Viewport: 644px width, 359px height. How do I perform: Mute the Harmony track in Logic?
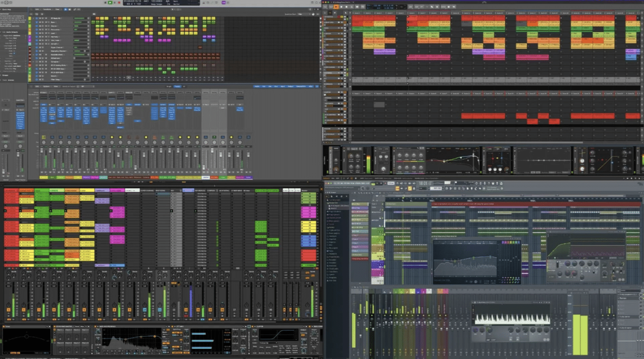coord(40,37)
